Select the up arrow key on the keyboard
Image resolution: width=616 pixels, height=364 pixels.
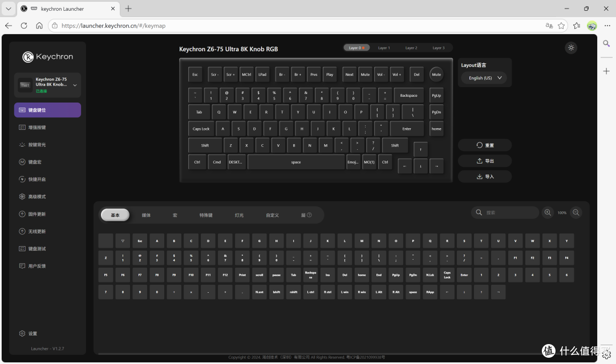point(420,149)
